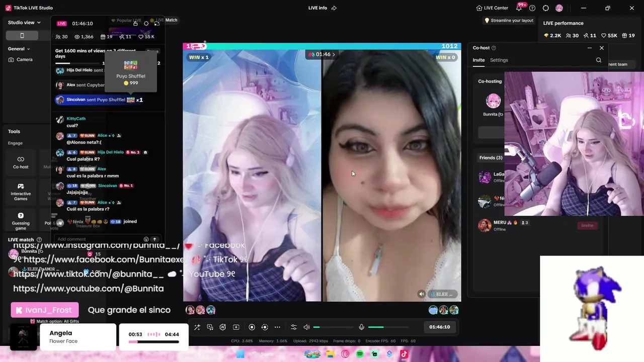644x362 pixels.
Task: Close the Co-host panel
Action: click(x=602, y=48)
